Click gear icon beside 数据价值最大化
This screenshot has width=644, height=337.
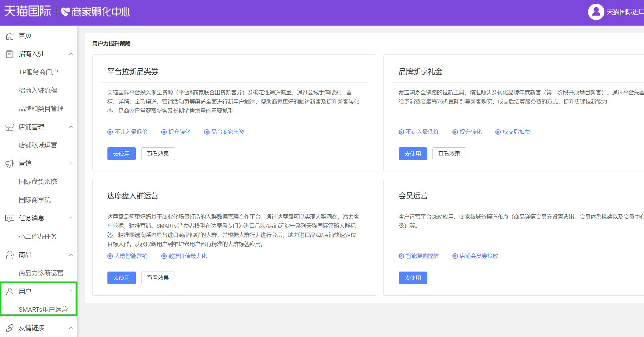click(164, 256)
